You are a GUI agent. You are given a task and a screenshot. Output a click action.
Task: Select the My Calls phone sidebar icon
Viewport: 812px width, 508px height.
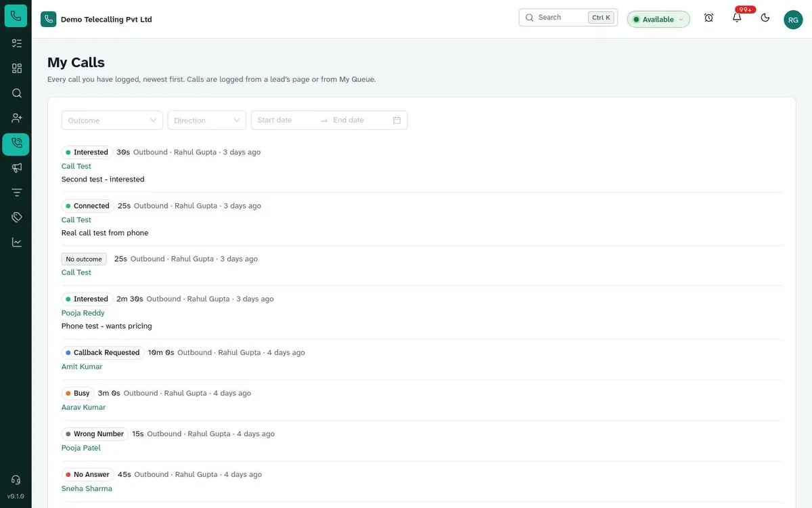click(x=16, y=144)
